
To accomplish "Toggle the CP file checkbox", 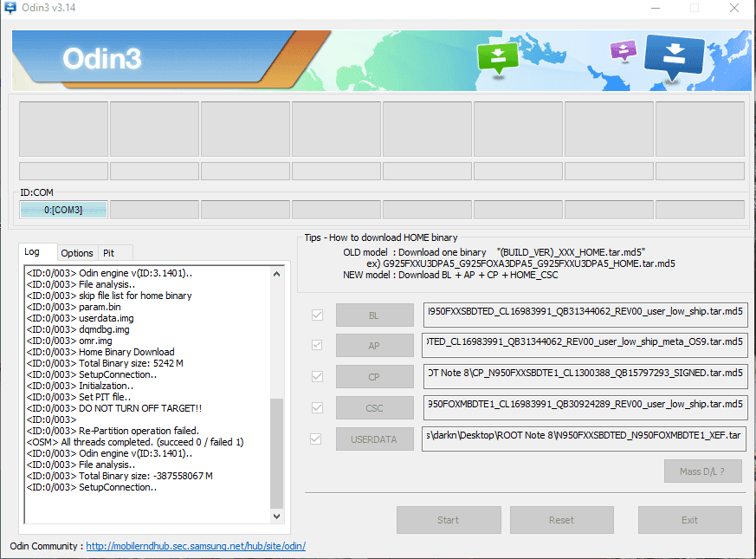I will click(x=317, y=376).
